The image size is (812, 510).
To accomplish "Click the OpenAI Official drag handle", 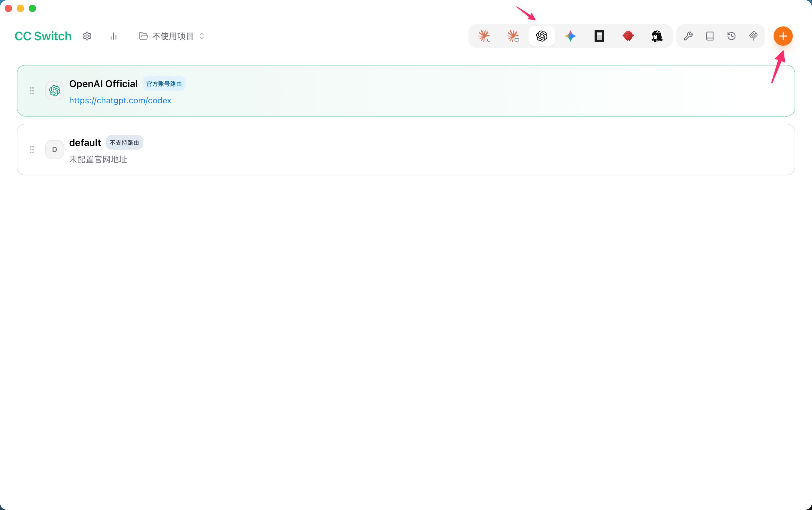I will (32, 91).
